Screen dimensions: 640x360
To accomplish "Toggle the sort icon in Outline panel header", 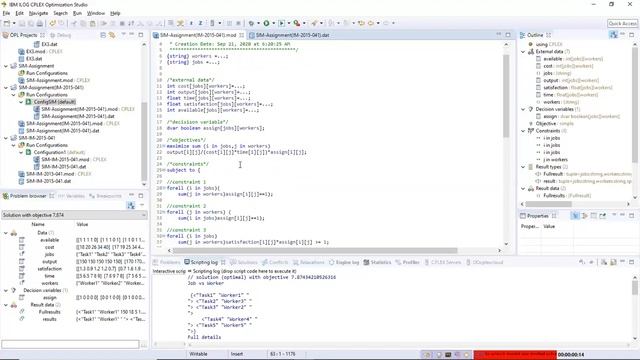I will click(x=613, y=35).
